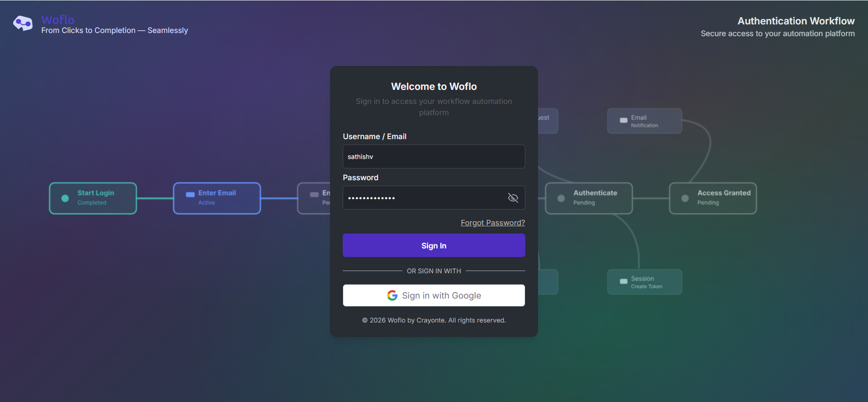Click 'From Clicks to Completion — Seamlessly' tagline
868x402 pixels.
click(114, 30)
